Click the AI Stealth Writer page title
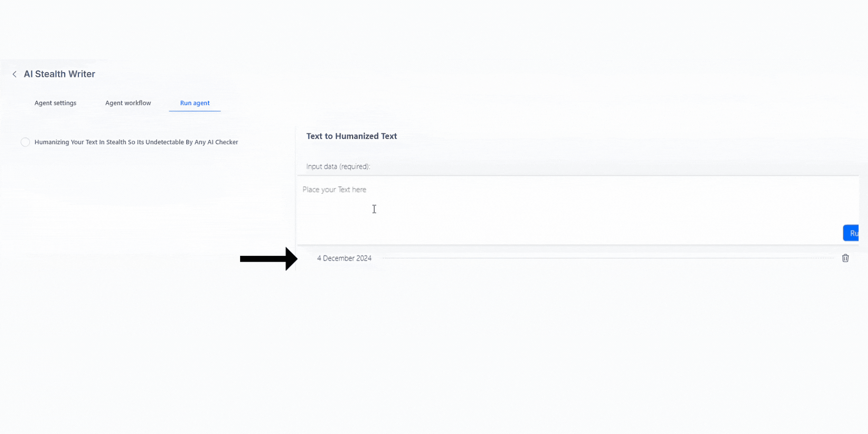The image size is (868, 434). 59,74
